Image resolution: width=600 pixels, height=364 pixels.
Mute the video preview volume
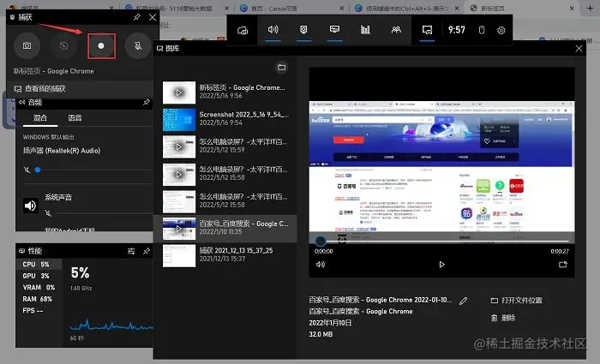(x=321, y=265)
